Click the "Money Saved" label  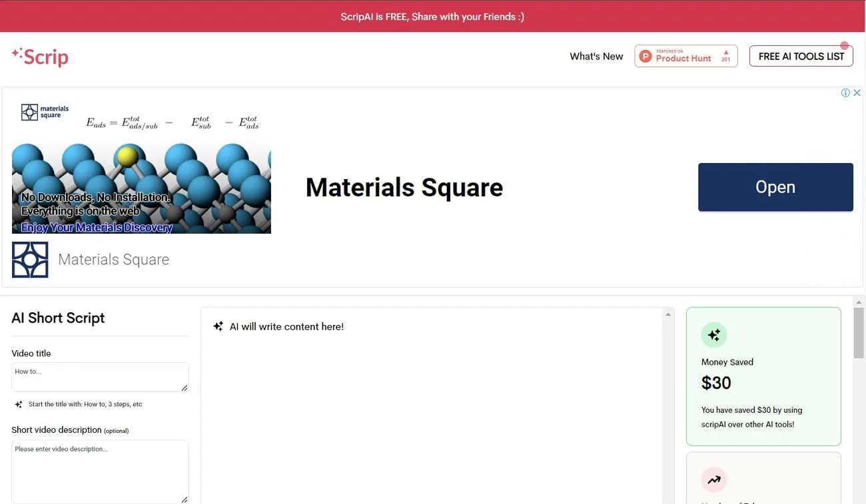pyautogui.click(x=727, y=362)
